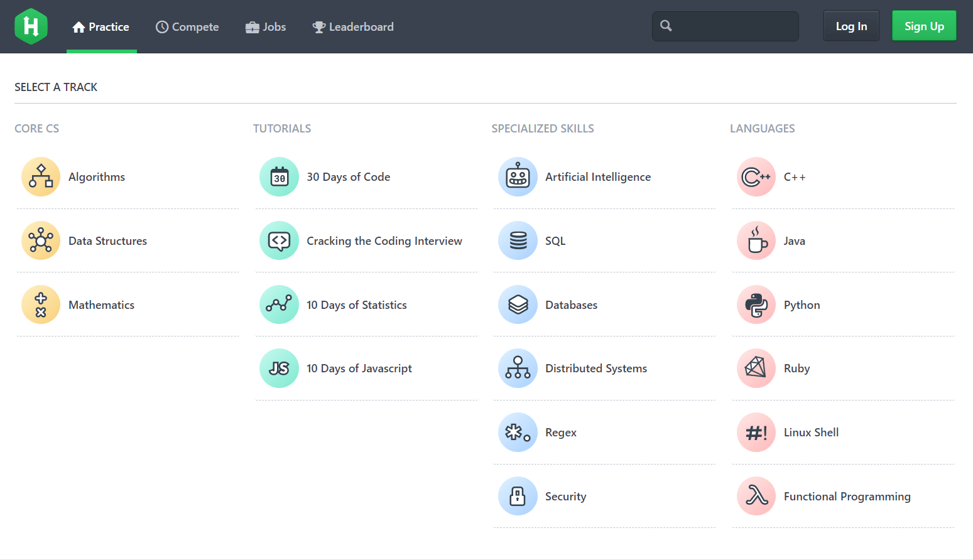Viewport: 973px width, 560px height.
Task: Open the Functional Programming track link
Action: (847, 497)
